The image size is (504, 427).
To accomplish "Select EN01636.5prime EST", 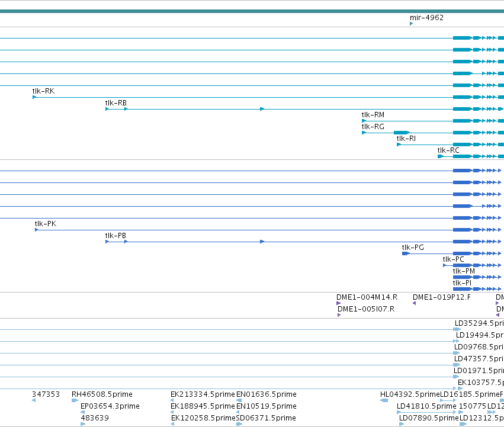I will coord(267,394).
